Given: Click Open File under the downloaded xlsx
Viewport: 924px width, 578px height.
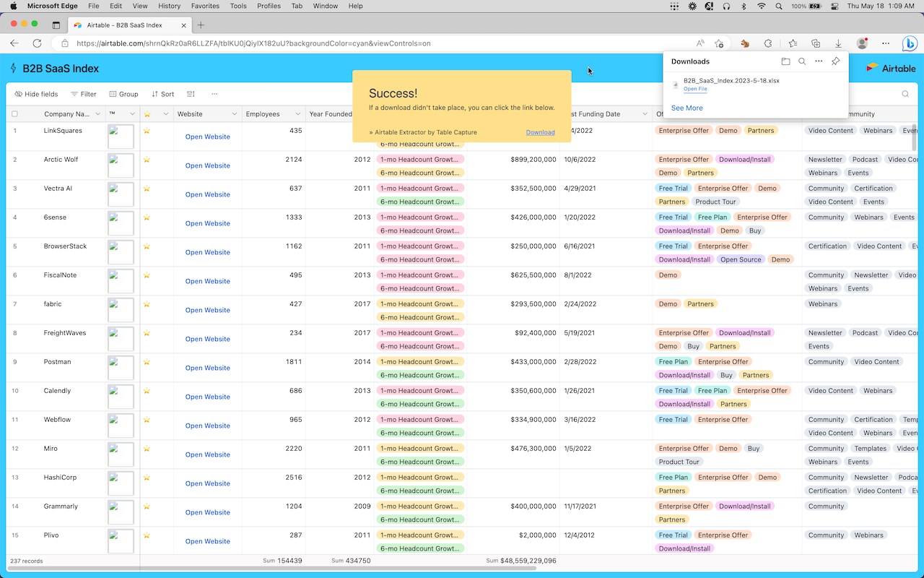Looking at the screenshot, I should tap(695, 90).
